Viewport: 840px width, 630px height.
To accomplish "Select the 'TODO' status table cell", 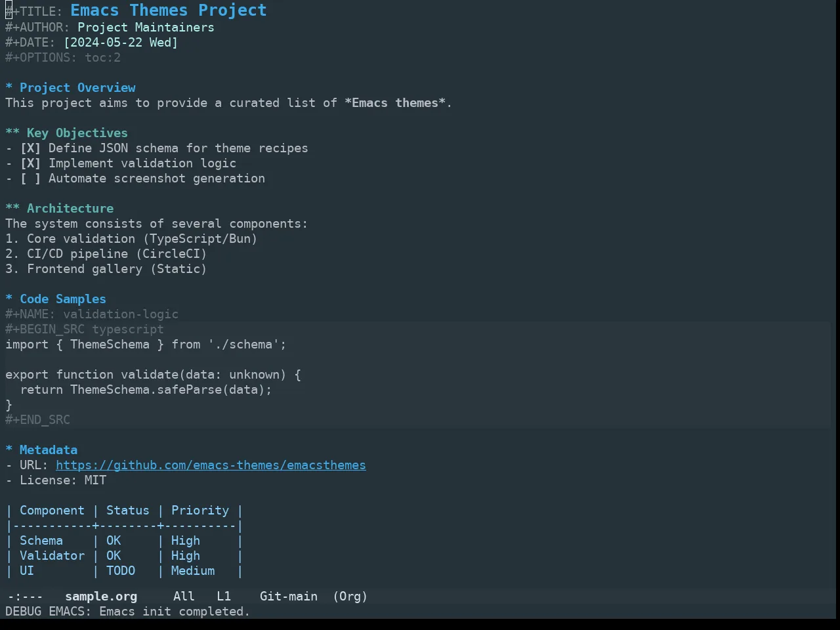I will click(121, 571).
